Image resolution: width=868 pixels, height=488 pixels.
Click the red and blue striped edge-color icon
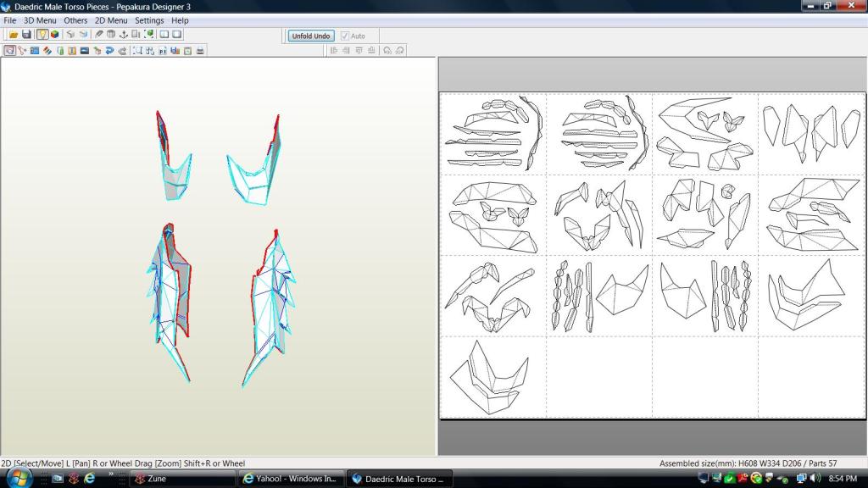click(x=47, y=50)
